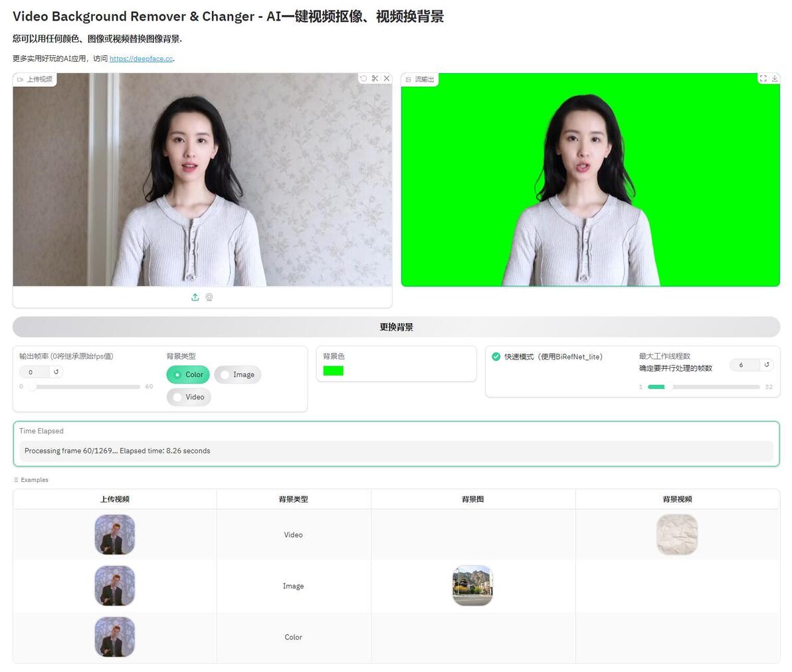The image size is (792, 672).
Task: Click the 更换背景 button
Action: point(397,327)
